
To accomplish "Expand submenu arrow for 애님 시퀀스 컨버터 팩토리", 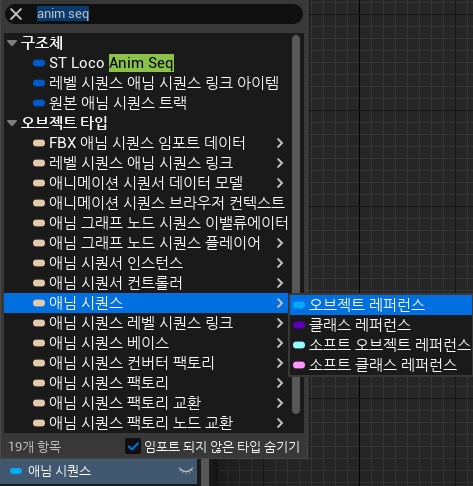I will pyautogui.click(x=280, y=363).
